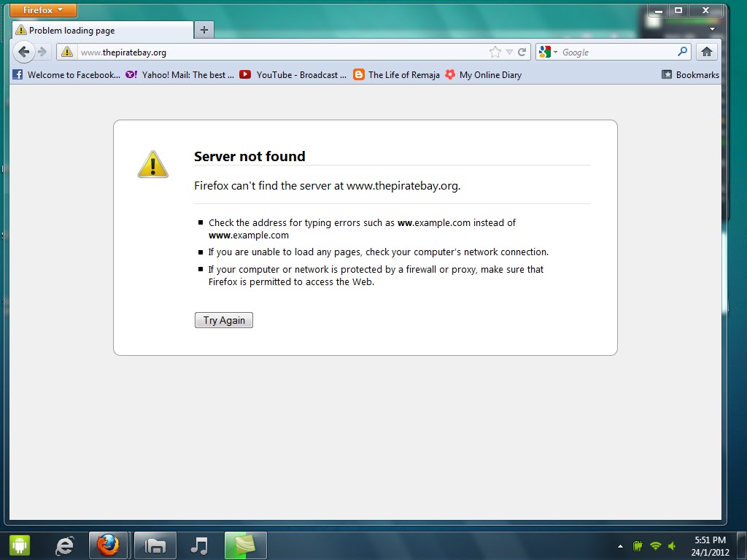Open the music note taskbar icon

tap(199, 545)
